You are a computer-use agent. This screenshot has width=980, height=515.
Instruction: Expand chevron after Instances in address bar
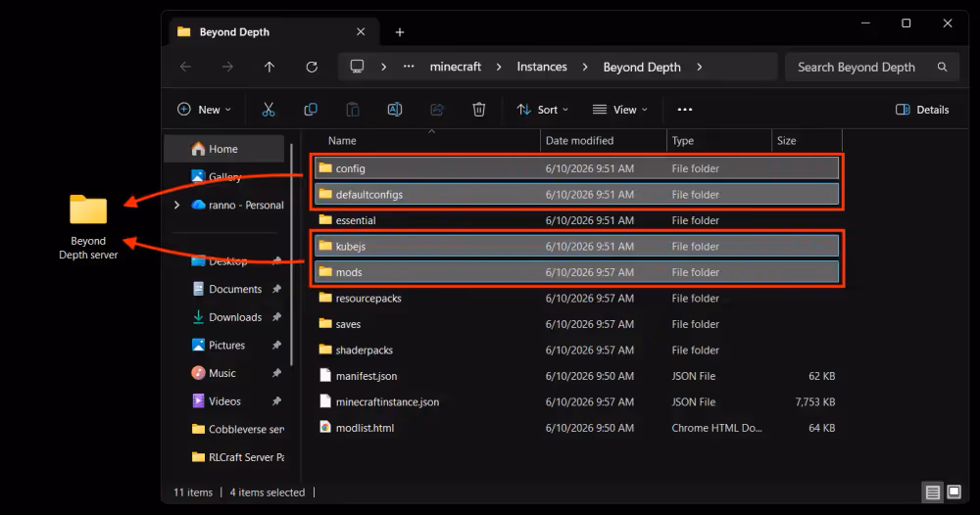tap(585, 67)
